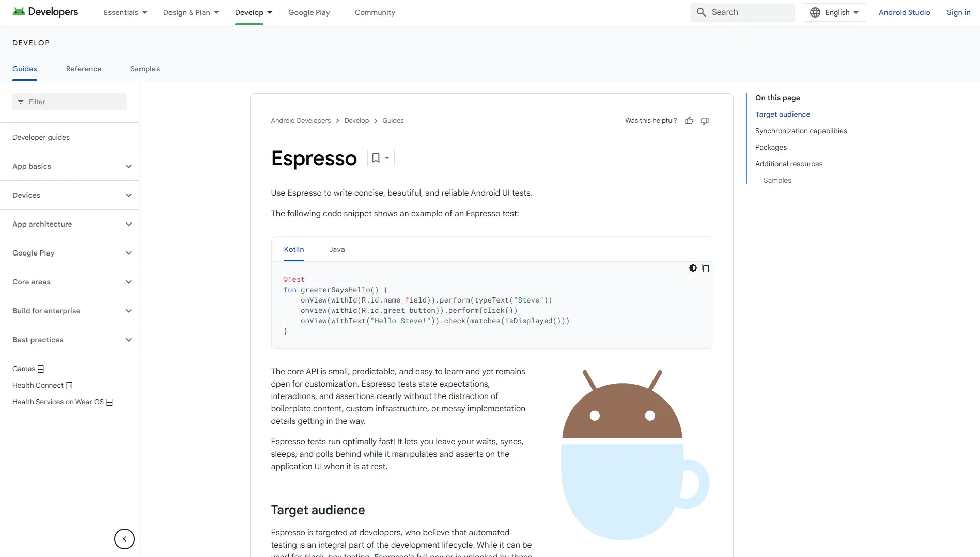The height and width of the screenshot is (557, 980).
Task: Jump to Samples in page contents
Action: tap(777, 180)
